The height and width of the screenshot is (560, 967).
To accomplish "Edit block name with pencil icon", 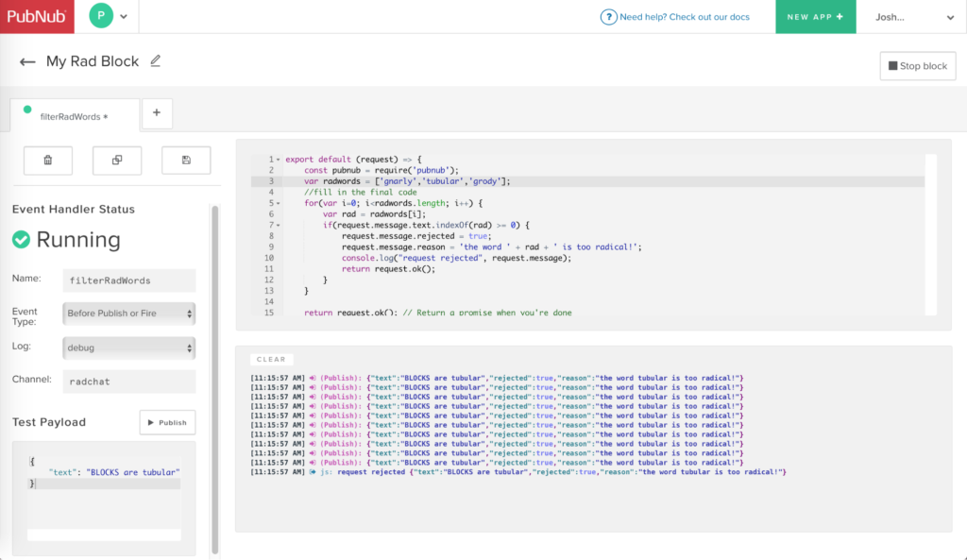I will (x=156, y=61).
